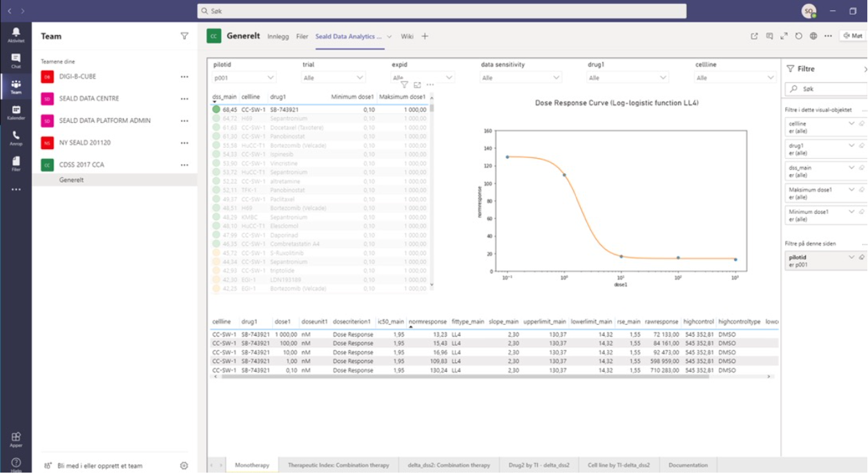Open Kalender in the Teams sidebar
Screen dimensions: 868x474
(15, 112)
